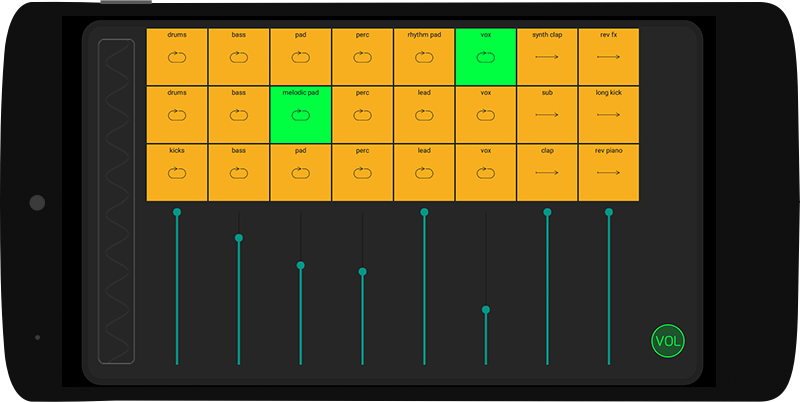800x402 pixels.
Task: Start pad loop in the rev fx row
Action: coord(301,57)
